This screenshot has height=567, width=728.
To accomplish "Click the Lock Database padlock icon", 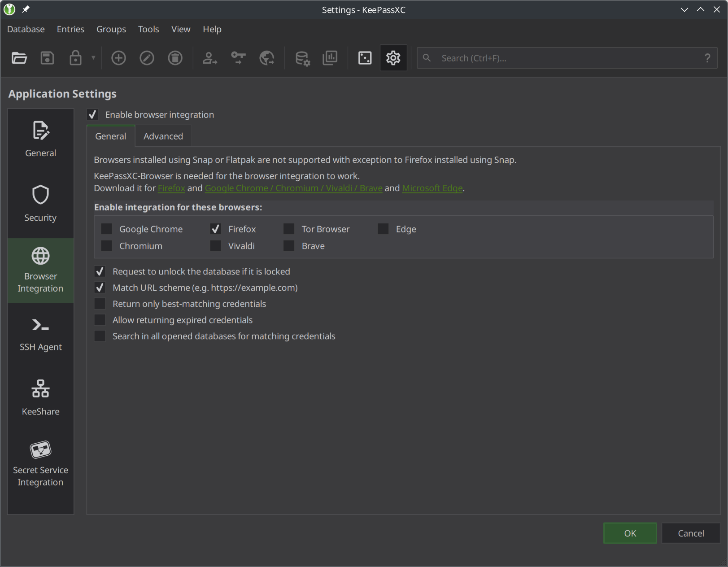I will (75, 58).
